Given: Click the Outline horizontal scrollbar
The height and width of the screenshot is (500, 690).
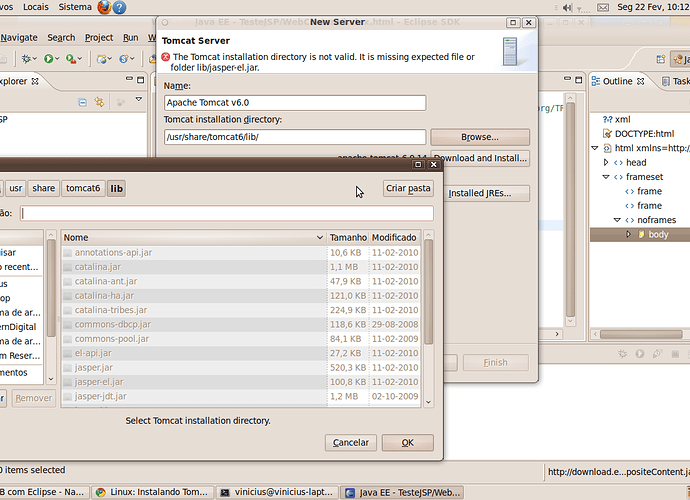Looking at the screenshot, I should [x=641, y=335].
